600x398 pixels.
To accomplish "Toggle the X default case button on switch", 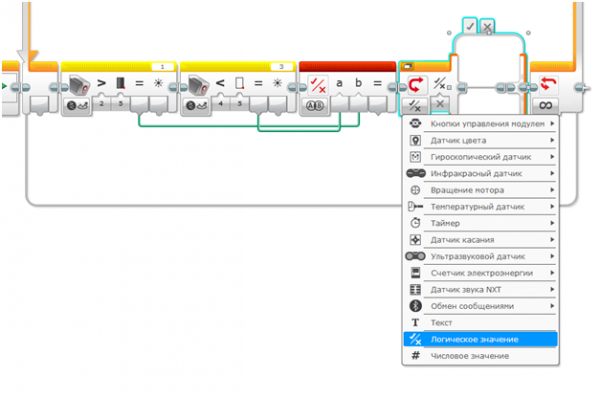I will tap(440, 104).
